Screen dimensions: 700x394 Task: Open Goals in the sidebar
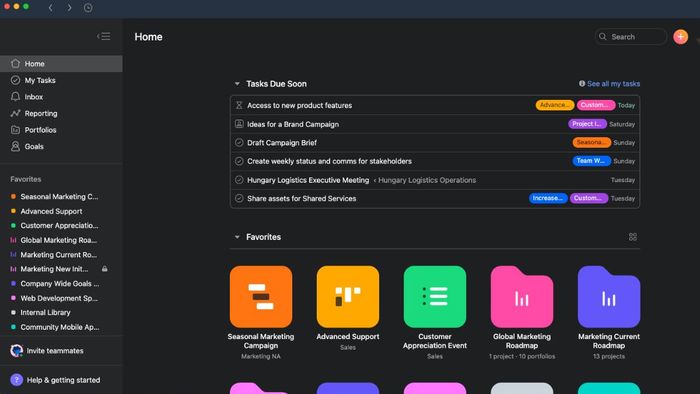pos(61,146)
